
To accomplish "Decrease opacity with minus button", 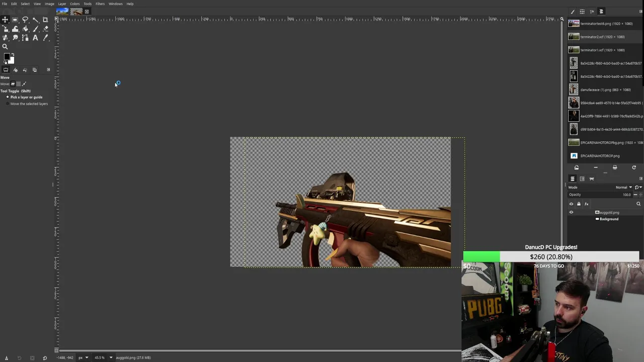I will [x=635, y=195].
